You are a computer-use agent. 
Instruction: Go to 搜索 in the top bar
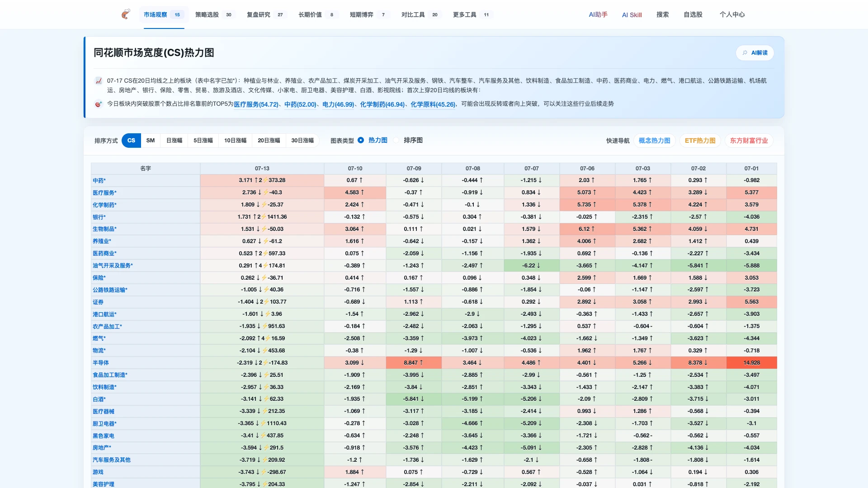(662, 14)
